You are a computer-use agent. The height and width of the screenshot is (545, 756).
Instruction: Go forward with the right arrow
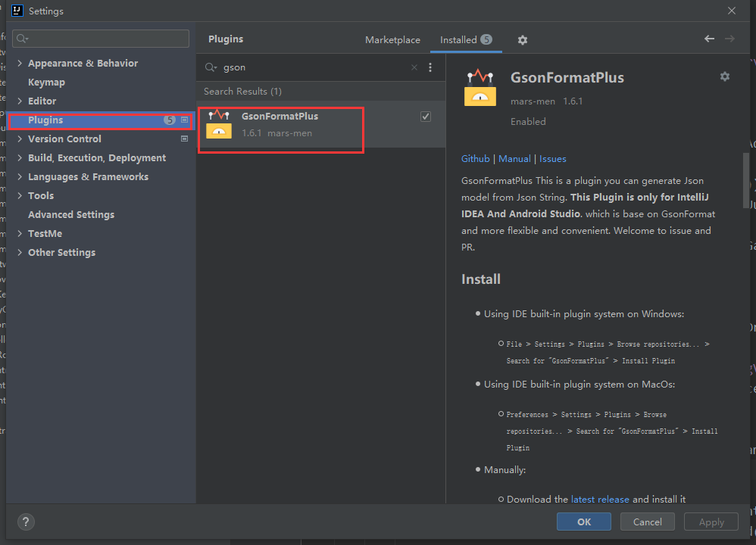point(730,39)
